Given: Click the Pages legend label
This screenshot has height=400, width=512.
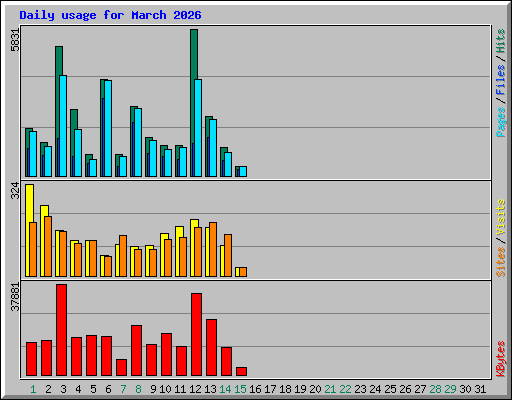Looking at the screenshot, I should pyautogui.click(x=501, y=122).
